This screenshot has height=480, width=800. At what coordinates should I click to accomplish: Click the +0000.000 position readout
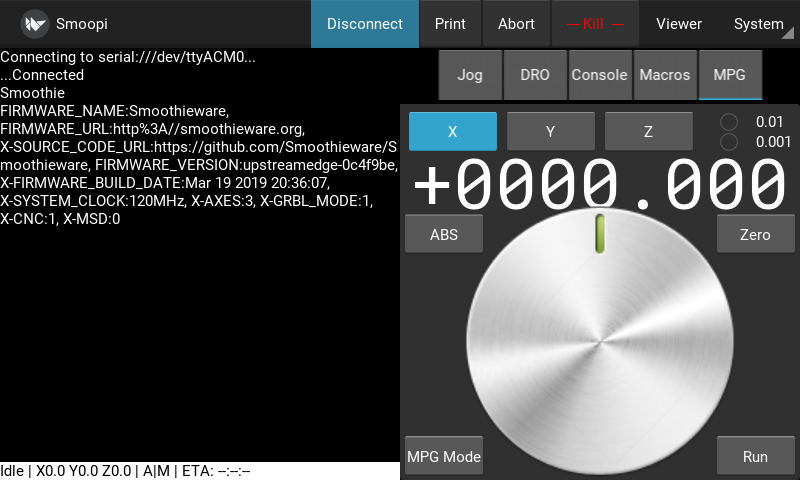(600, 184)
